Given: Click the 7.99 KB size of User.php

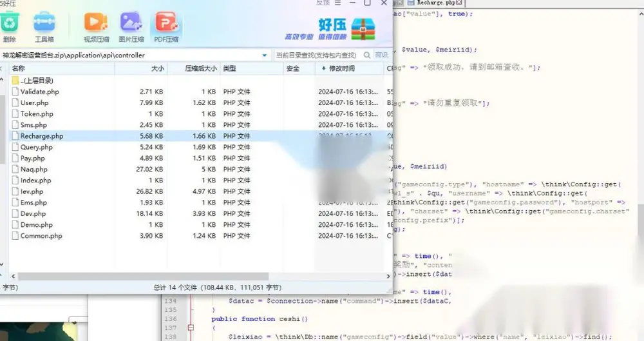Looking at the screenshot, I should pos(151,102).
